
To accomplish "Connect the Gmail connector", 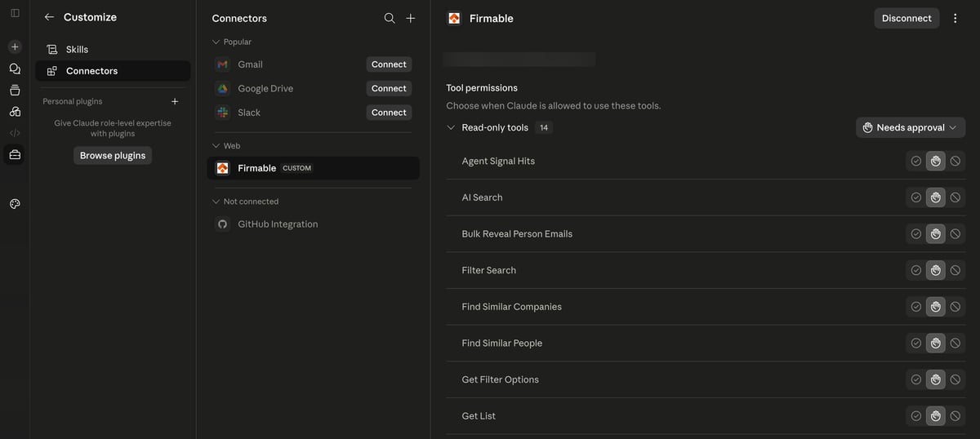I will (389, 64).
